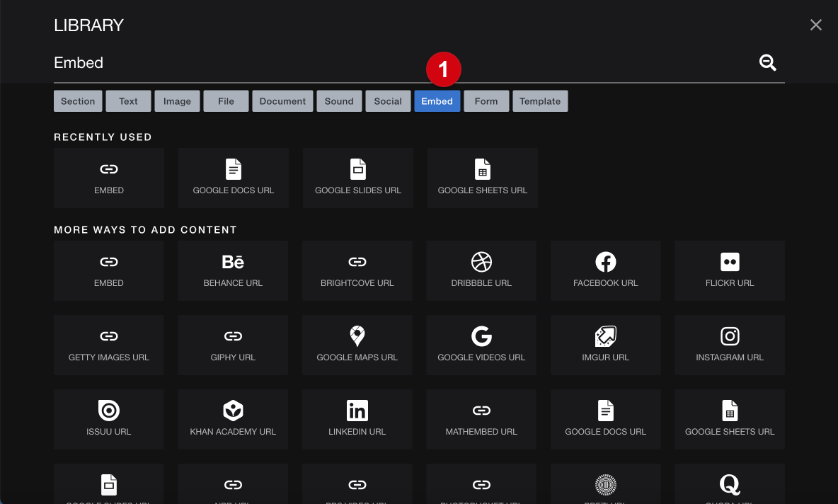Choose Google Sheets URL in More Ways section

click(730, 419)
